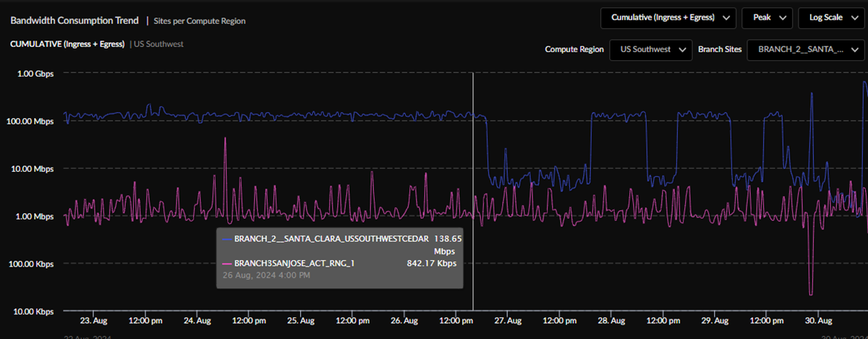Image resolution: width=868 pixels, height=339 pixels.
Task: Click BRANCH_2__SANTA_CLARA_USSOUTHWESTCEDAR in tooltip
Action: tap(333, 238)
